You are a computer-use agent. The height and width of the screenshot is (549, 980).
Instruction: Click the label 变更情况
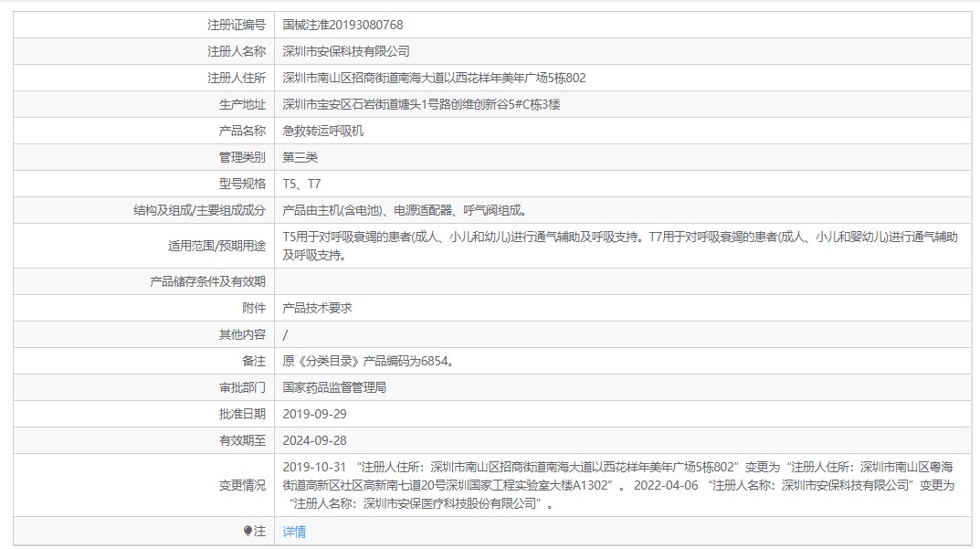click(x=242, y=485)
